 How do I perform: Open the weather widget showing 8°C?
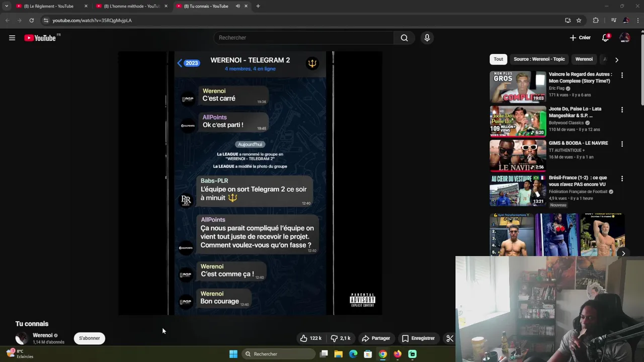pyautogui.click(x=20, y=354)
